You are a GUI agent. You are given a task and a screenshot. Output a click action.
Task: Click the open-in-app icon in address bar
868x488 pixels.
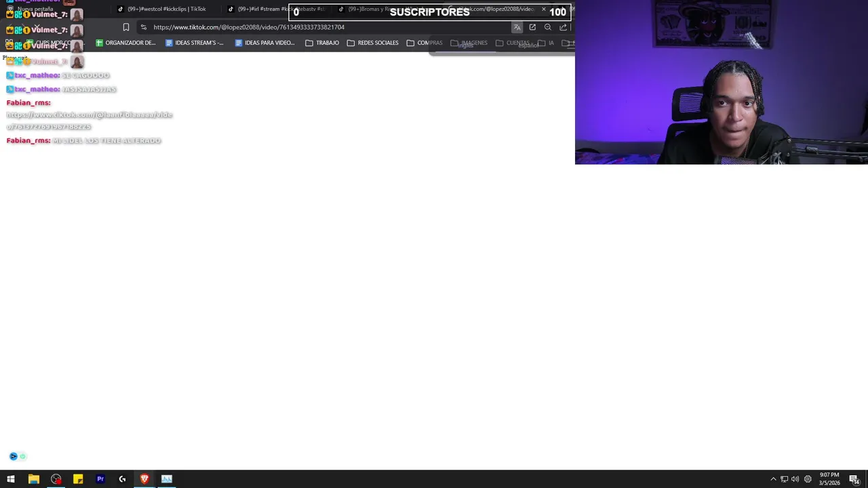(x=532, y=27)
